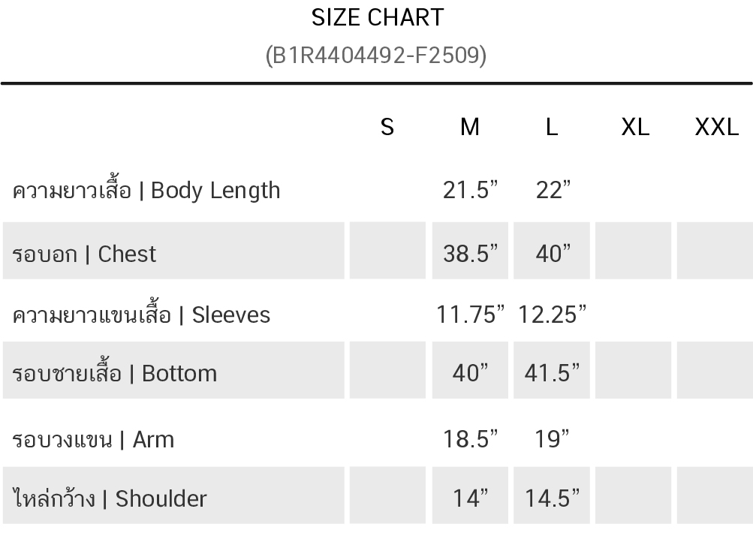Click the 38.5” Chest value for M
The width and height of the screenshot is (753, 560).
(470, 254)
